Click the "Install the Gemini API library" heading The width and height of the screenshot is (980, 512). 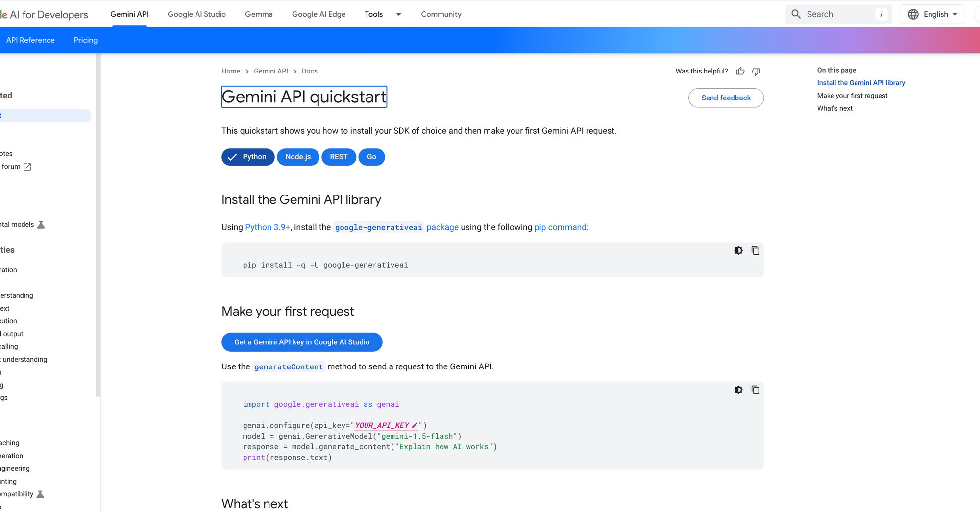pos(301,199)
